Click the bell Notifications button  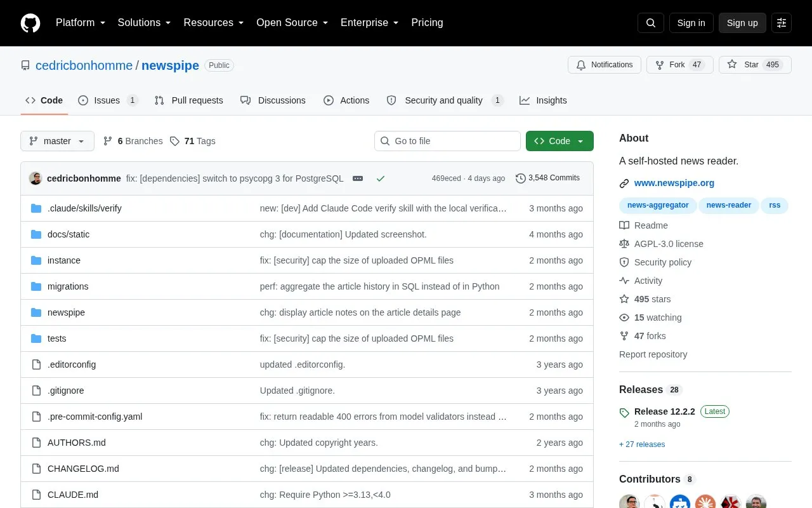coord(605,65)
